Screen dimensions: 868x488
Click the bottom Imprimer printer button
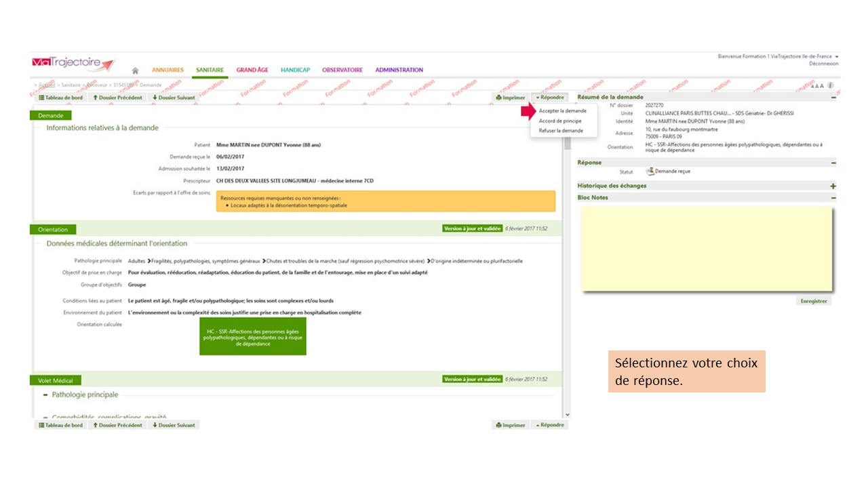(511, 425)
